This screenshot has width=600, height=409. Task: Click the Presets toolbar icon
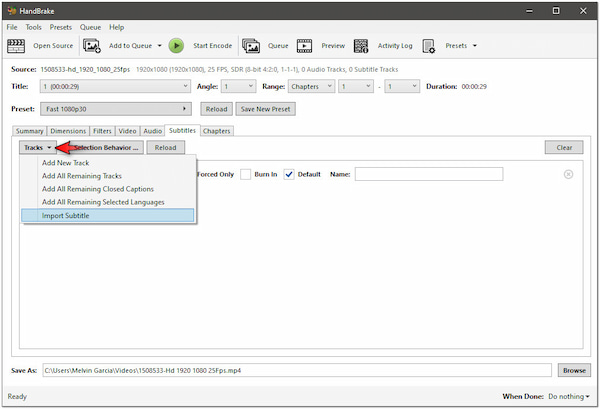pyautogui.click(x=429, y=45)
